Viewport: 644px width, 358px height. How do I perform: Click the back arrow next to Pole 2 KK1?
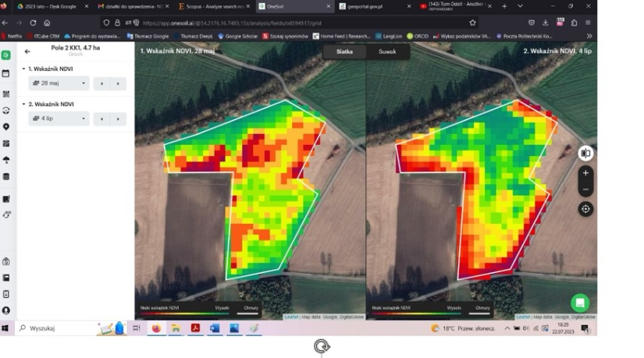[27, 51]
